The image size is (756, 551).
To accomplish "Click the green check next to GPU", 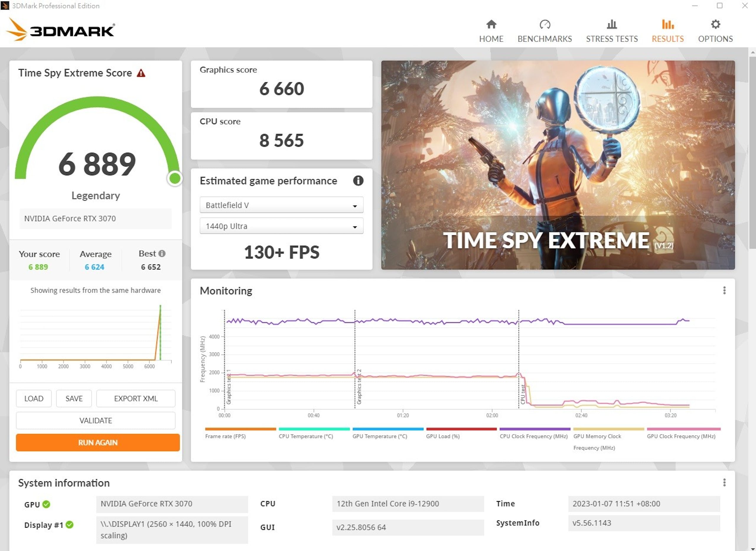I will (46, 504).
